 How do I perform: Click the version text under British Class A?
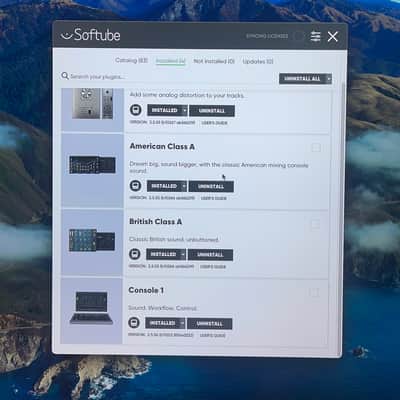[x=161, y=266]
